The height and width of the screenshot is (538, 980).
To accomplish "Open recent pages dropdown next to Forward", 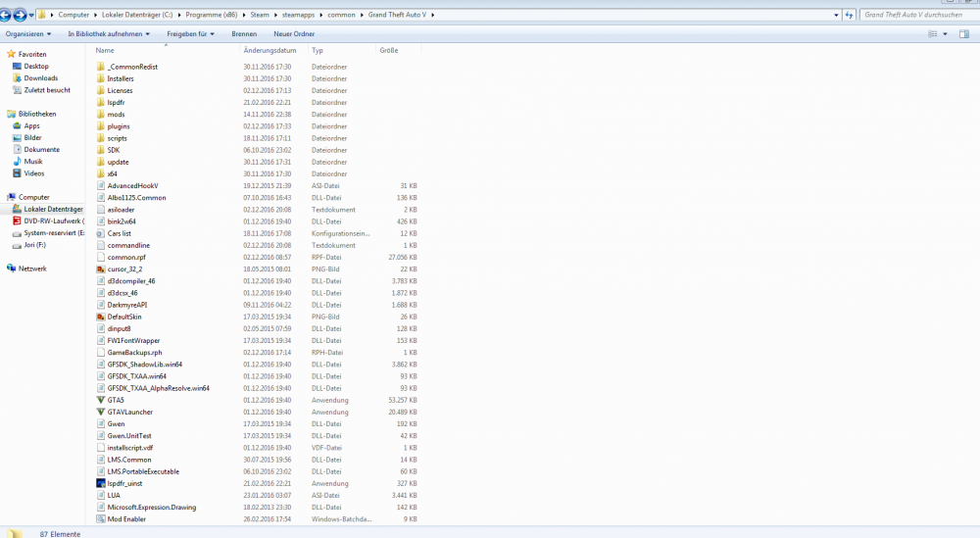I will (31, 15).
